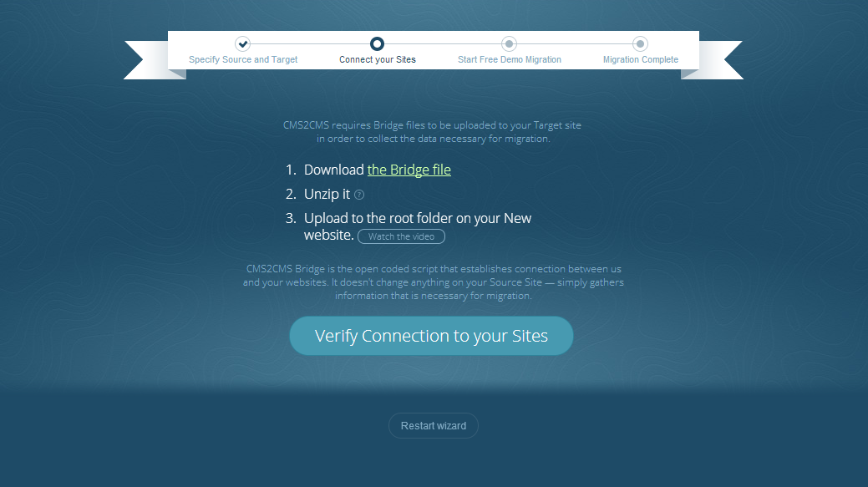Viewport: 868px width, 487px height.
Task: Click the step circle above Start Free Demo Migration
Action: (509, 43)
